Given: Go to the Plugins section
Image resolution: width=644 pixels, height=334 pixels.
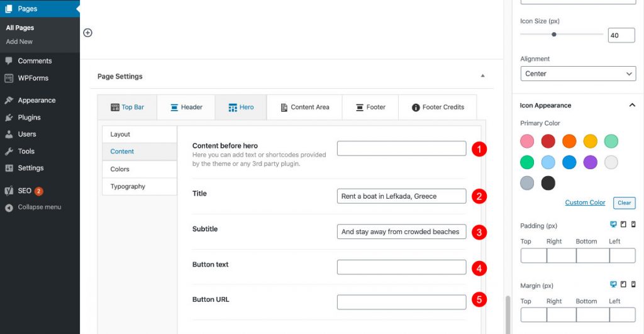Looking at the screenshot, I should [29, 117].
